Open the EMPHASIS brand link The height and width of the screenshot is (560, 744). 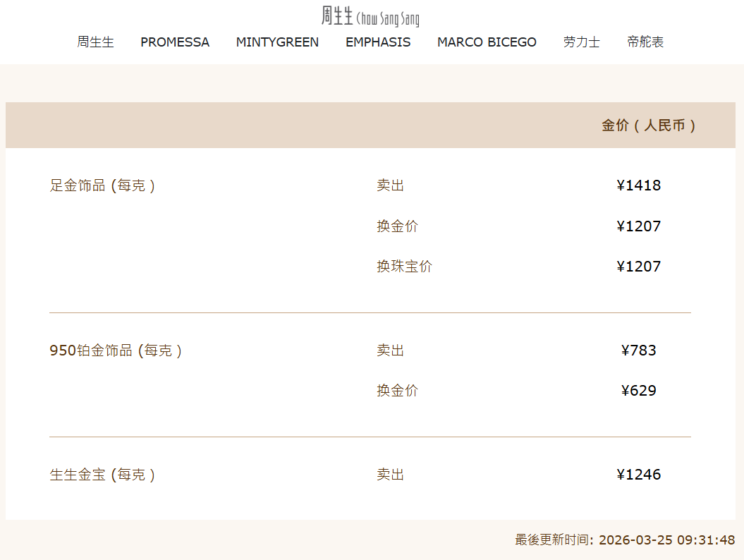click(x=378, y=42)
